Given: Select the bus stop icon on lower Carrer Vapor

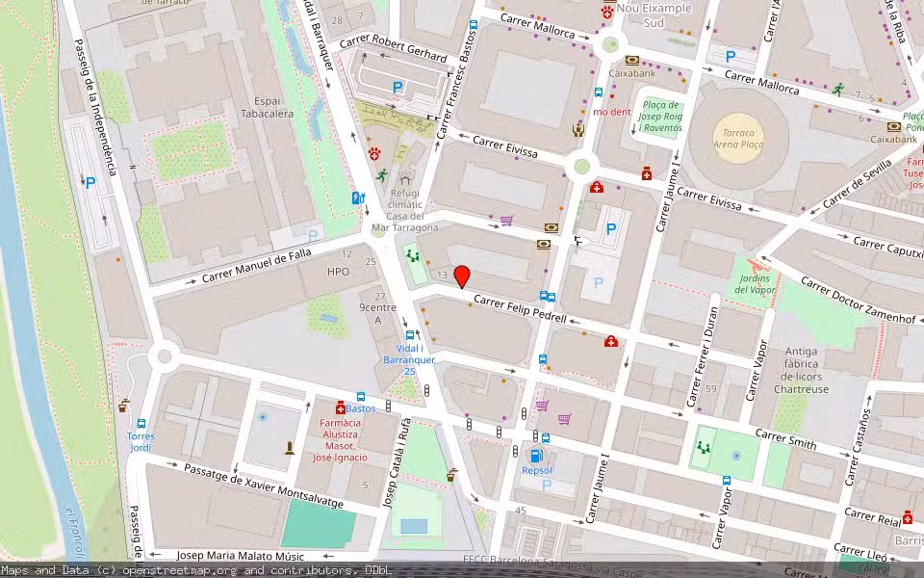Looking at the screenshot, I should click(x=727, y=481).
